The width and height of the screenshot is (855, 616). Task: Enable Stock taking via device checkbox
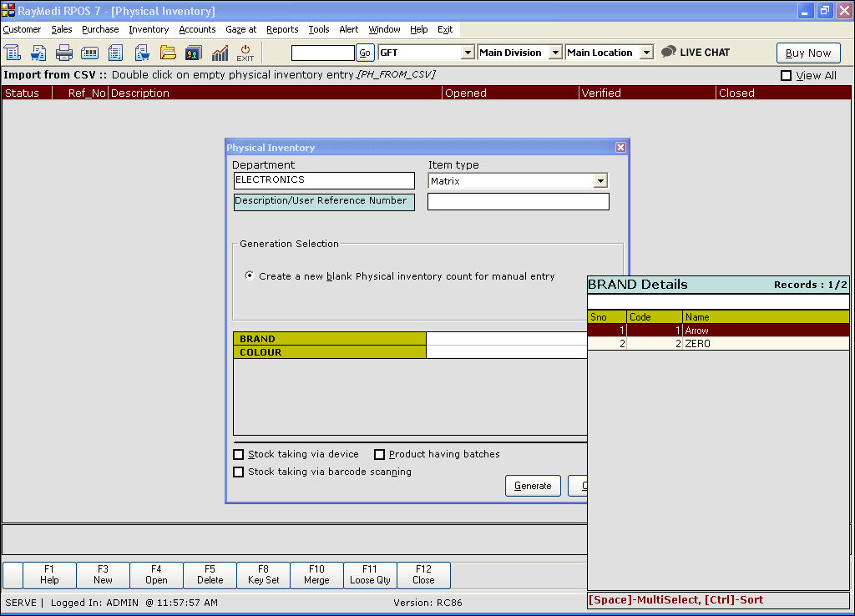(239, 455)
